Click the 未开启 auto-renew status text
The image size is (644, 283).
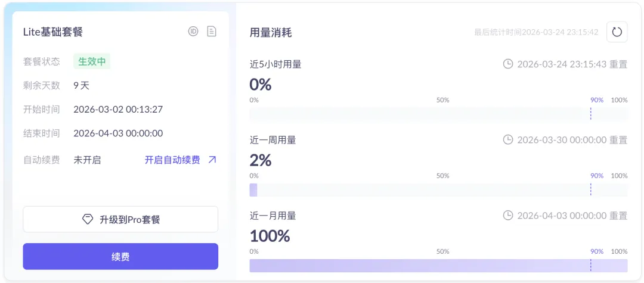pos(87,160)
